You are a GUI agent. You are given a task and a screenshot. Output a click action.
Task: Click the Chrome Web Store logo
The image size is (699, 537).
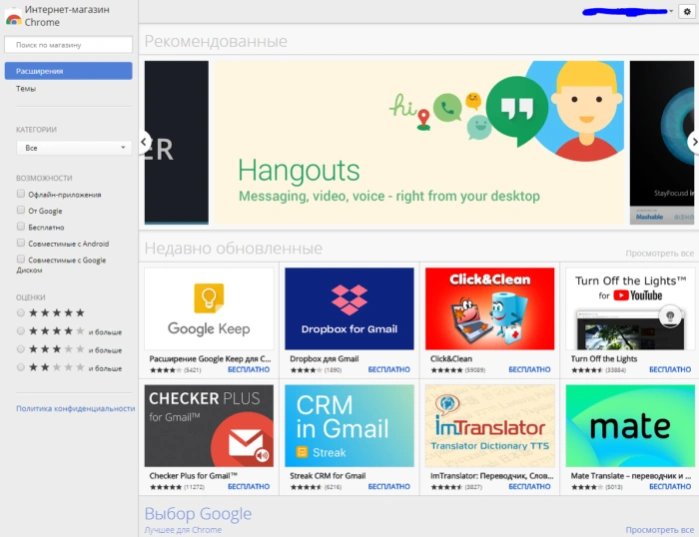click(x=13, y=18)
